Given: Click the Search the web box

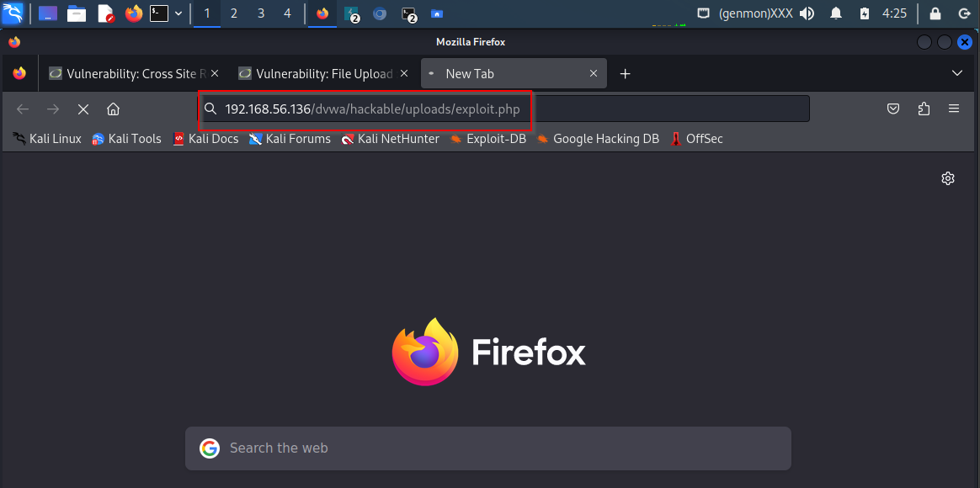Looking at the screenshot, I should [x=488, y=448].
